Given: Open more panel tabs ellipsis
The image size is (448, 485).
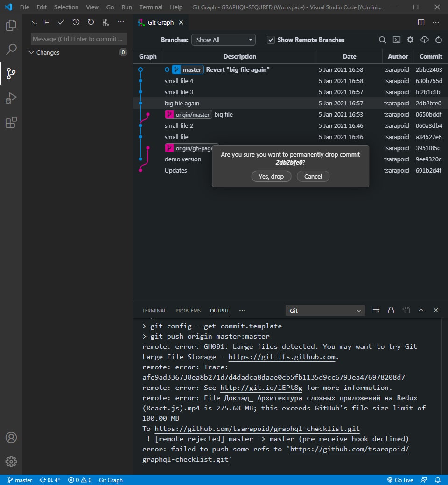Looking at the screenshot, I should tap(242, 311).
